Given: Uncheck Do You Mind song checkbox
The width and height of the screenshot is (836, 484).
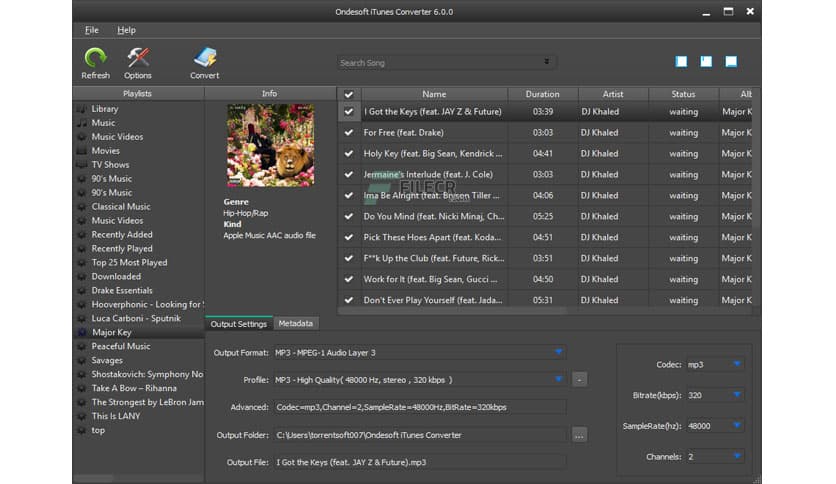Looking at the screenshot, I should point(349,216).
